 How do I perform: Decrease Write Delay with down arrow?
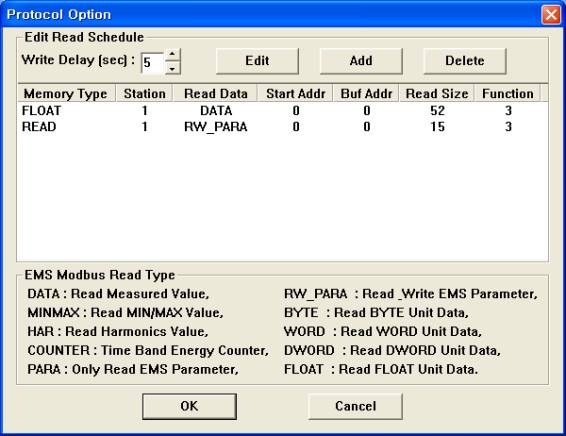[x=173, y=68]
